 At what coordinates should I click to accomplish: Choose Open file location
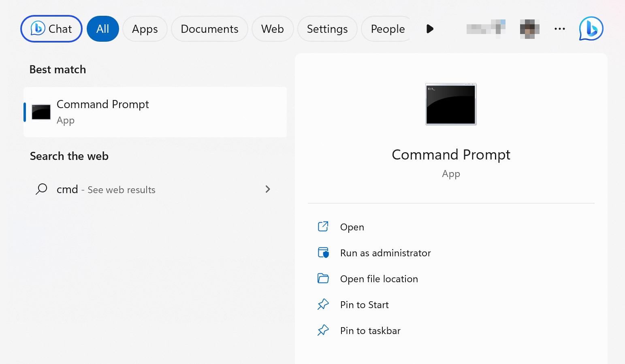tap(451, 279)
